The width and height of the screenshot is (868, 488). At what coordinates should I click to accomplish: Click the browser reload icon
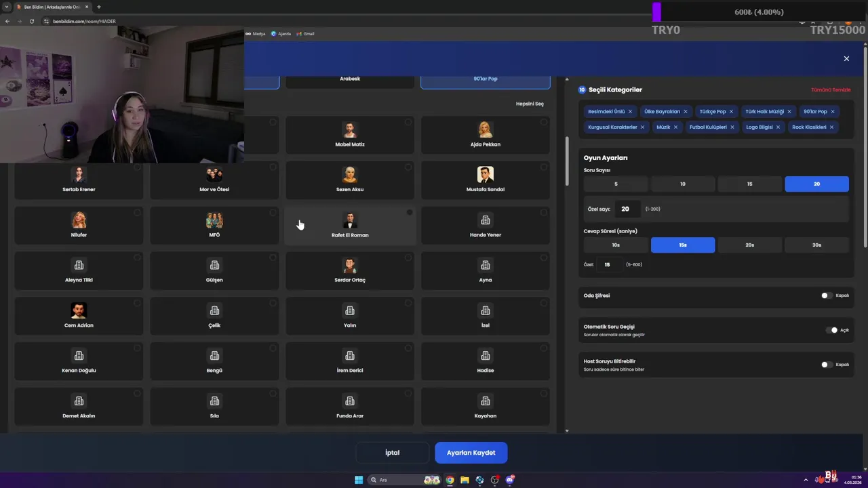pos(31,21)
